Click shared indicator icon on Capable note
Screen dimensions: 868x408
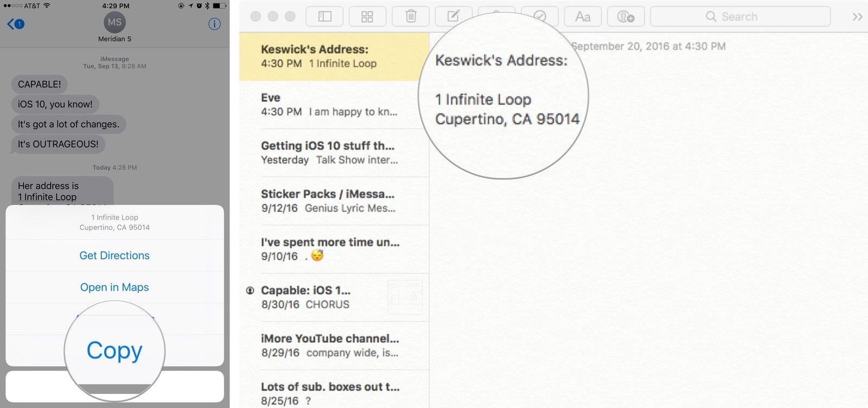point(250,290)
